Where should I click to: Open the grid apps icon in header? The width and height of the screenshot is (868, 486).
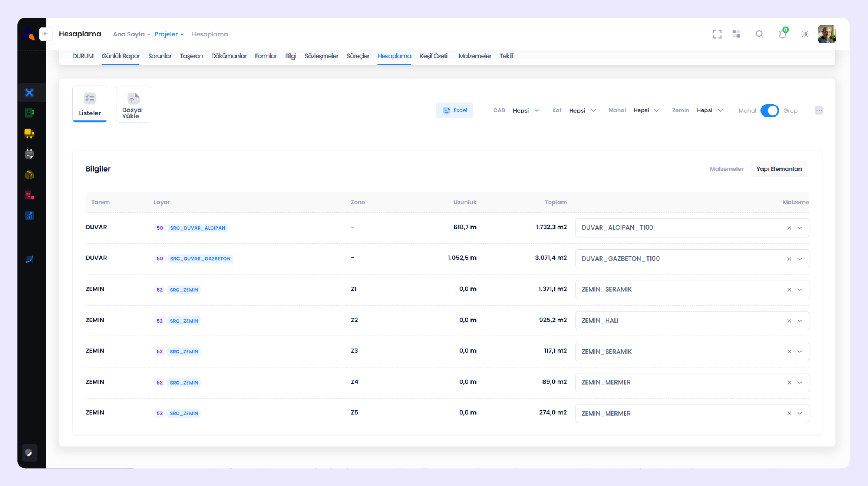click(x=736, y=34)
